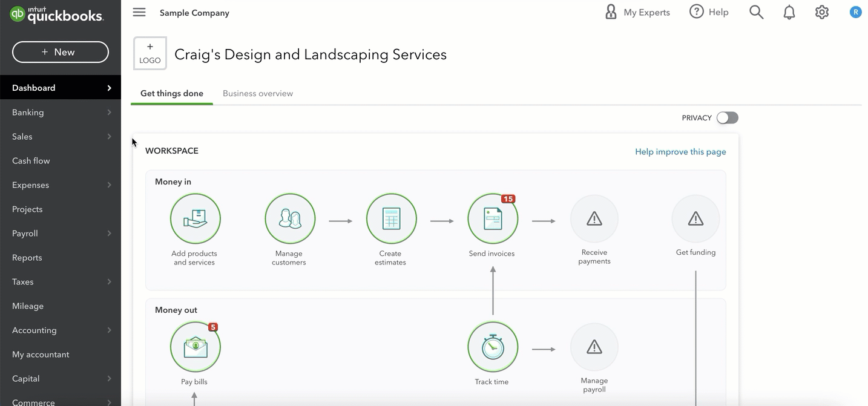Expand the Expenses submenu chevron

pyautogui.click(x=109, y=185)
